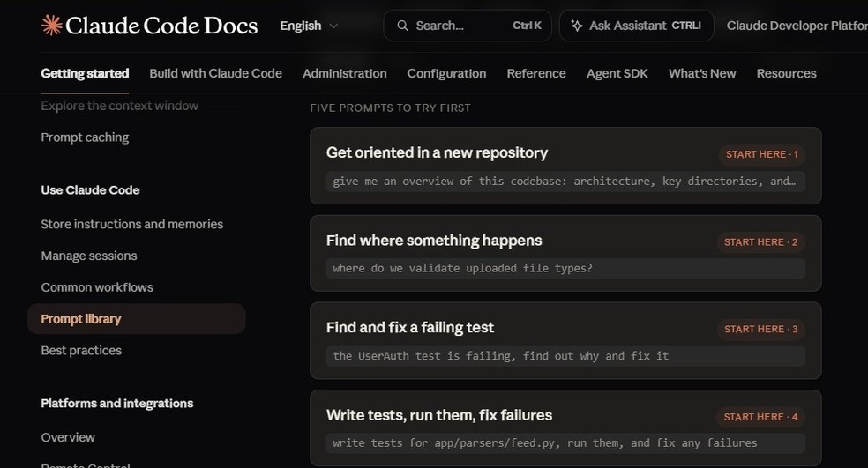Viewport: 868px width, 468px height.
Task: Click the Ask Assistant sparkle icon
Action: (577, 26)
